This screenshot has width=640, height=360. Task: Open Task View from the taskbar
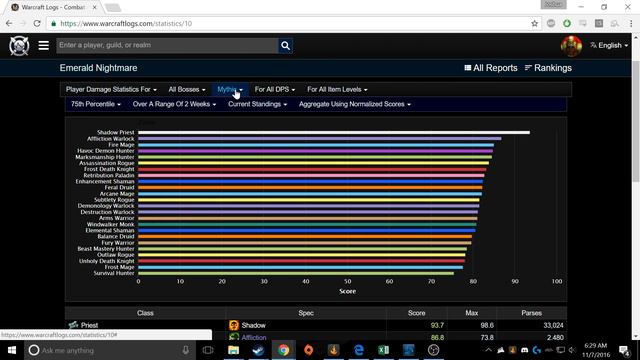(208, 350)
